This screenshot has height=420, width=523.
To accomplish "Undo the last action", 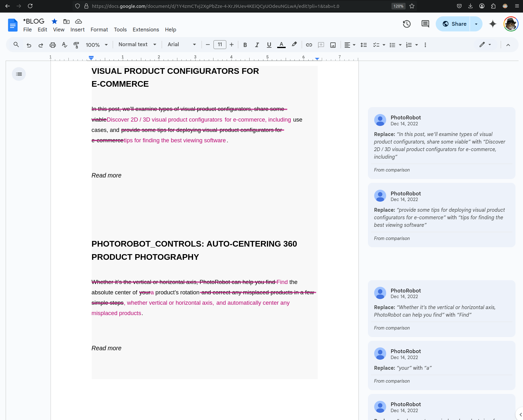I will coord(29,45).
